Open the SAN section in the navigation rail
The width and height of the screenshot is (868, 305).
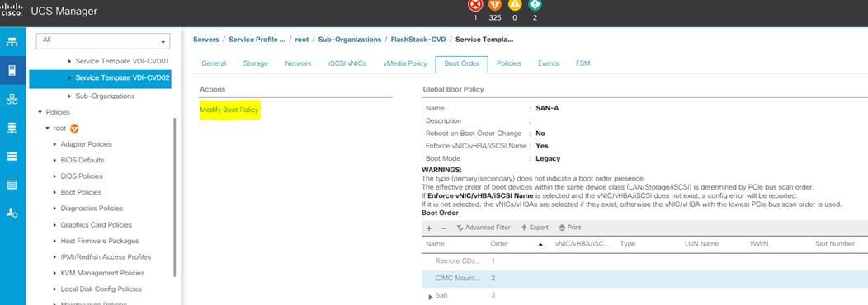coord(12,128)
